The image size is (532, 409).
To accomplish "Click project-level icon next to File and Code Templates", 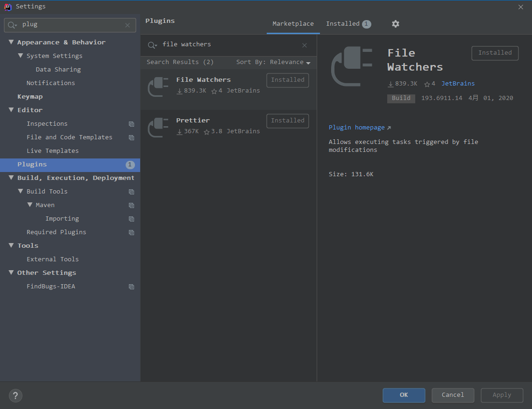I will click(132, 138).
